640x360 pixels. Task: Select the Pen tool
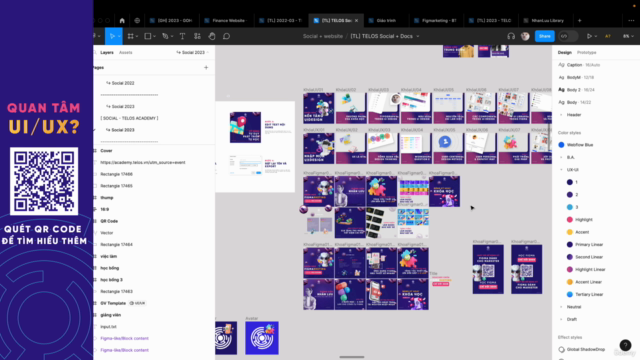pyautogui.click(x=165, y=36)
